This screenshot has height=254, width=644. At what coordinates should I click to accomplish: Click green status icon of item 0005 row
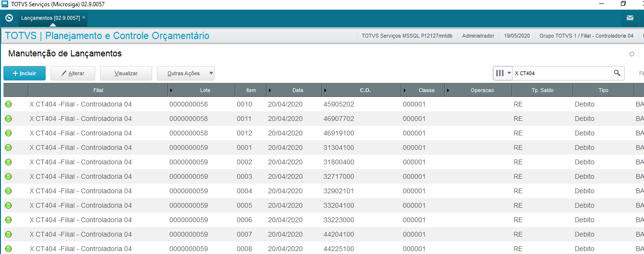coord(8,205)
